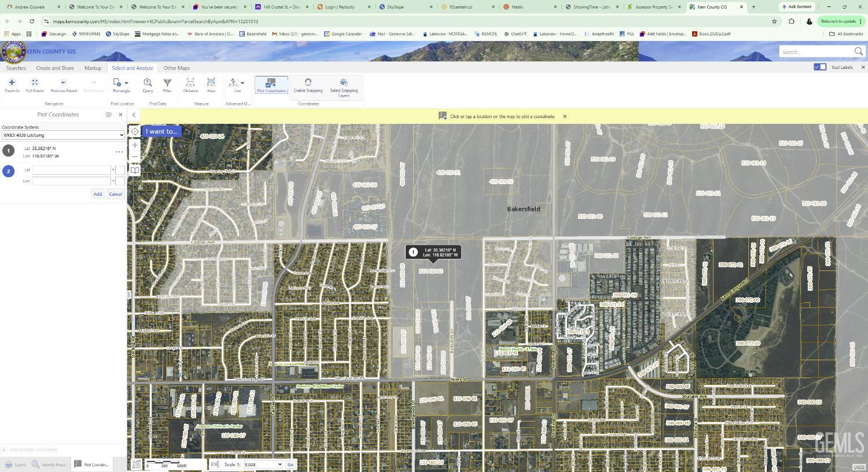Viewport: 868px width, 472px height.
Task: Click the Add button
Action: pyautogui.click(x=98, y=194)
